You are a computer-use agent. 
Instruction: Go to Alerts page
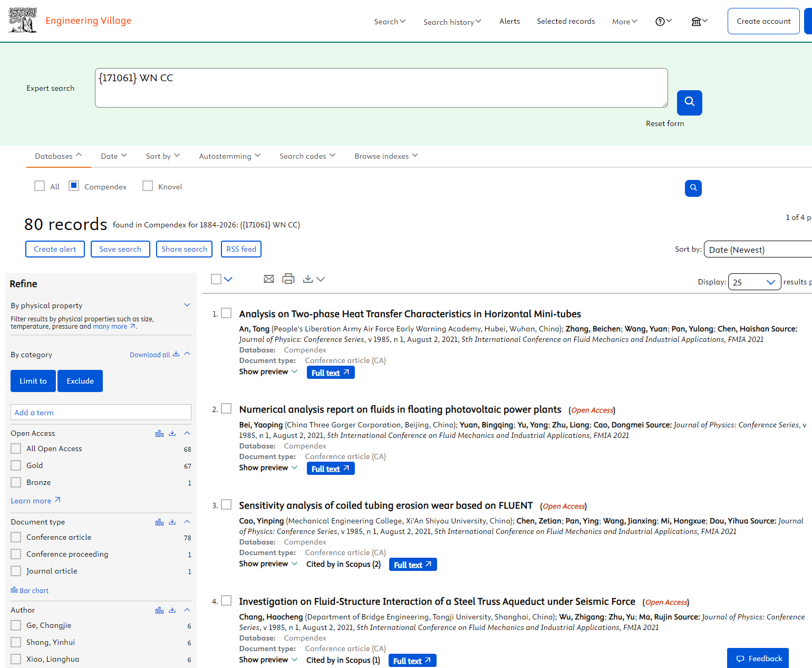tap(510, 21)
